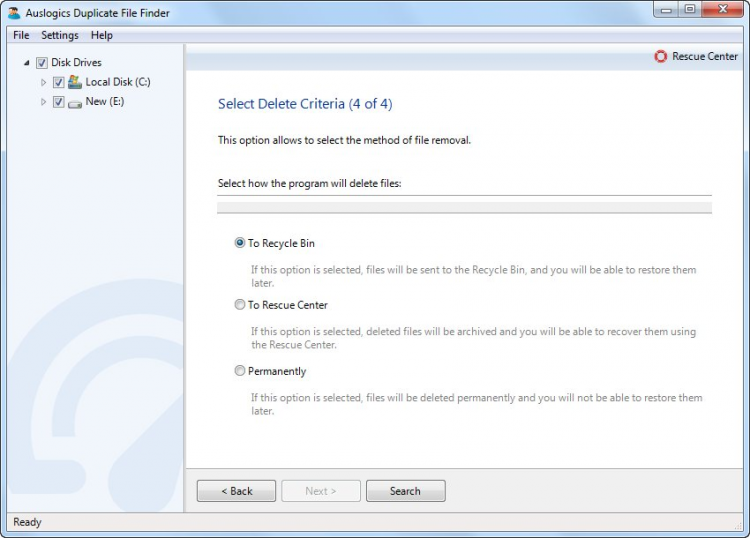Click the Auslogics app icon in title bar
Image resolution: width=750 pixels, height=538 pixels.
pos(14,13)
